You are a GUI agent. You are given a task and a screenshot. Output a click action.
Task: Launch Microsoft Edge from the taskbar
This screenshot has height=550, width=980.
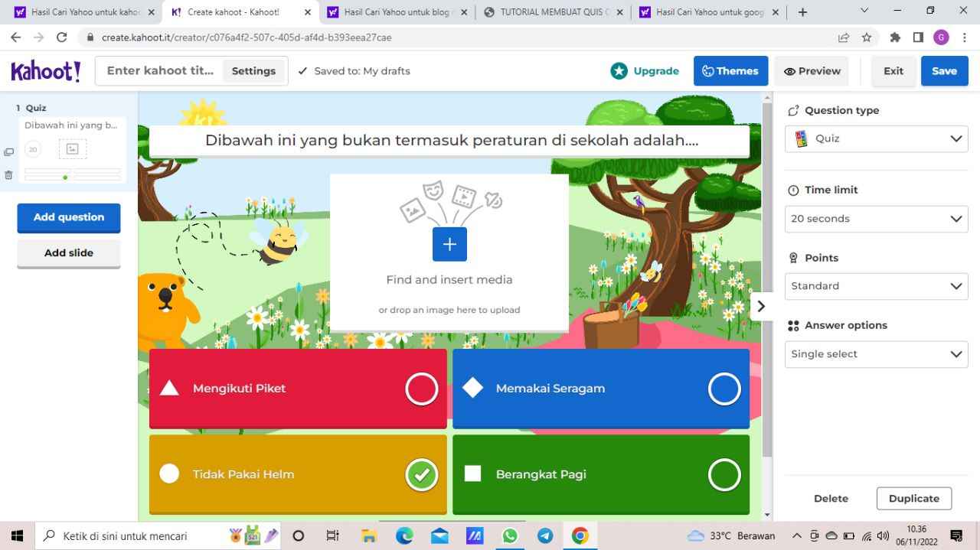point(404,536)
